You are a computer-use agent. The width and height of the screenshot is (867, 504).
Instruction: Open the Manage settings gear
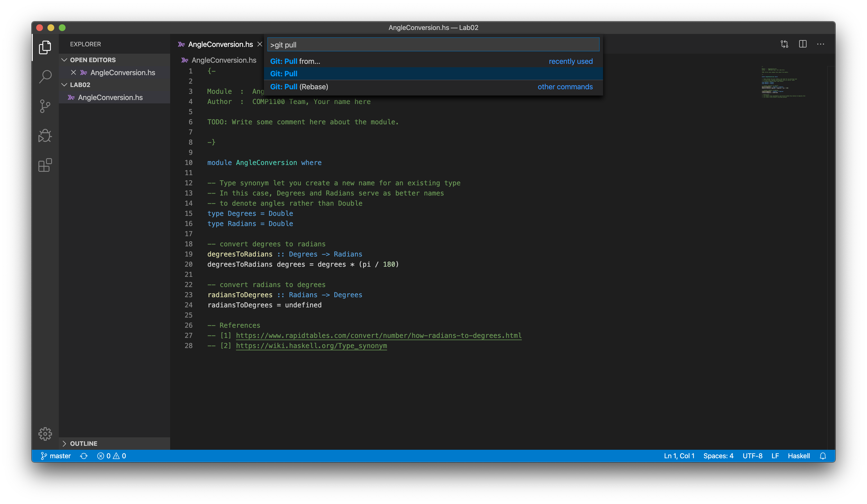45,434
